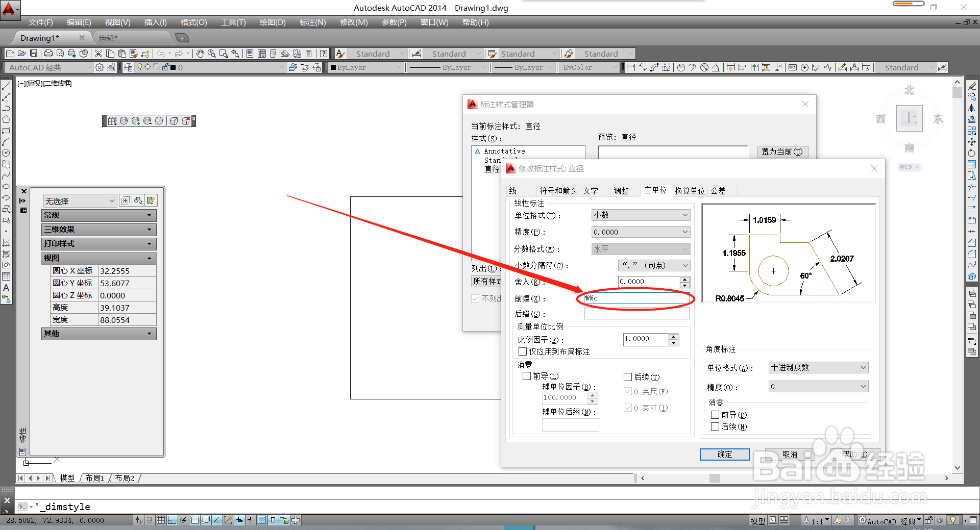Click the 取消 button

pos(790,454)
